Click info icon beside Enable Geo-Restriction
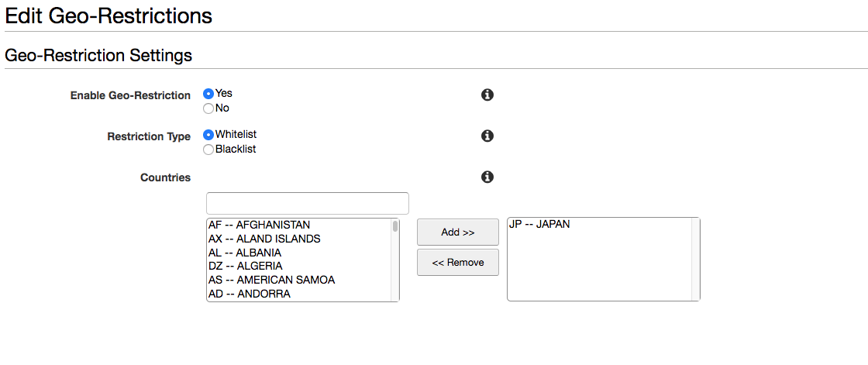 [x=487, y=95]
